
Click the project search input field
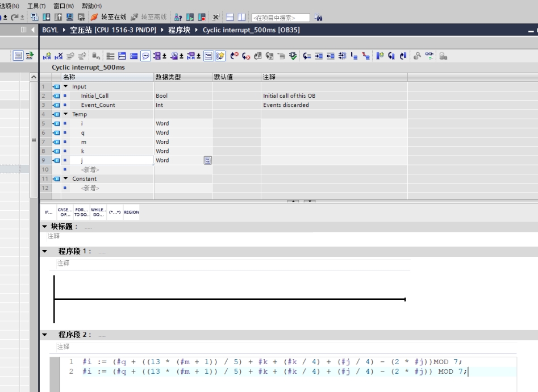point(281,18)
